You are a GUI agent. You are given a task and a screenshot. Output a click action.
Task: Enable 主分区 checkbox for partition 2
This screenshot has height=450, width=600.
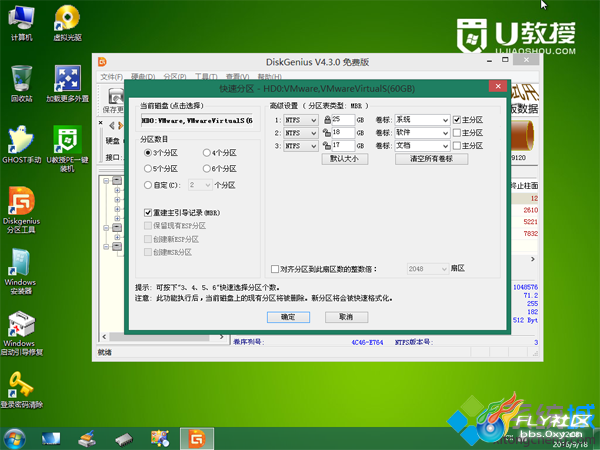pos(457,133)
